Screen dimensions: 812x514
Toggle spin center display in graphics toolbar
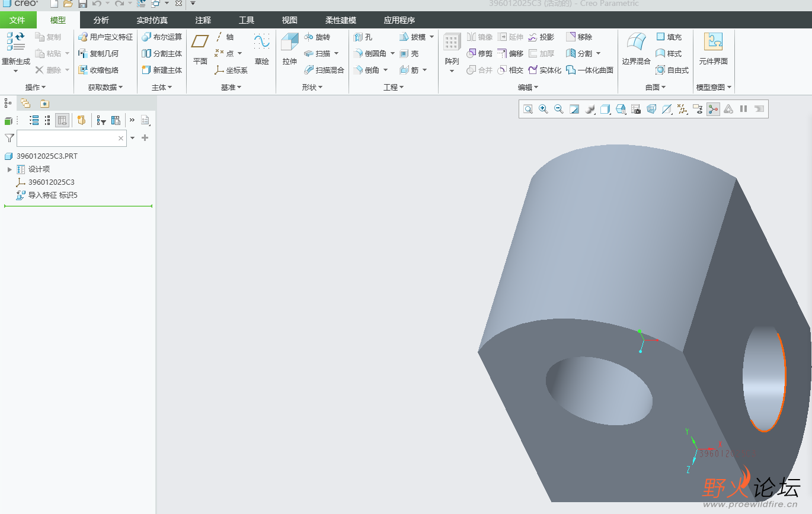[713, 109]
